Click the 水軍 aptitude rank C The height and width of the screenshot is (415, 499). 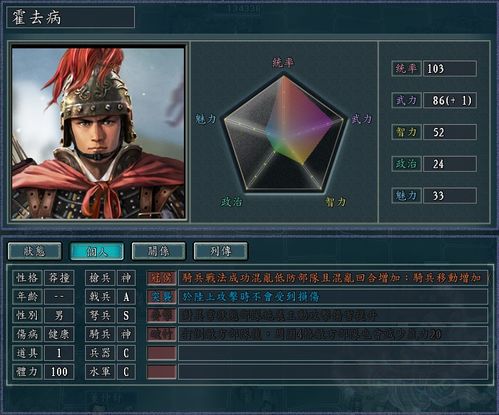pos(126,372)
